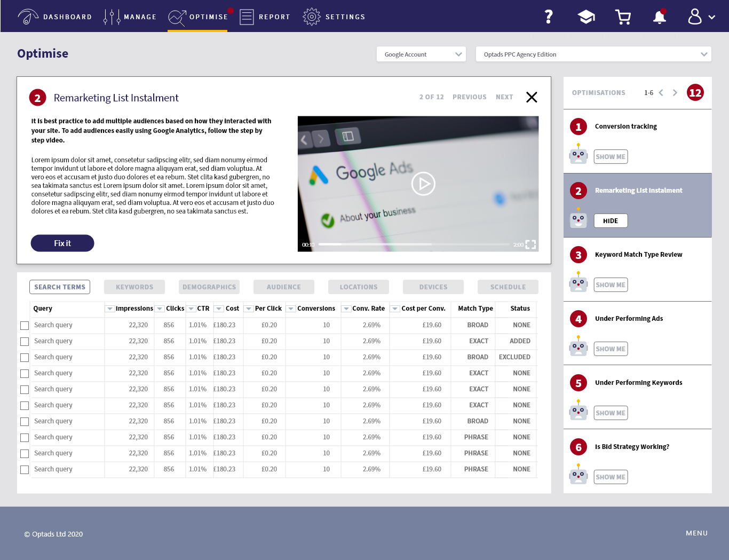The width and height of the screenshot is (729, 560).
Task: Close the Remarketing List Instalment panel
Action: tap(532, 97)
